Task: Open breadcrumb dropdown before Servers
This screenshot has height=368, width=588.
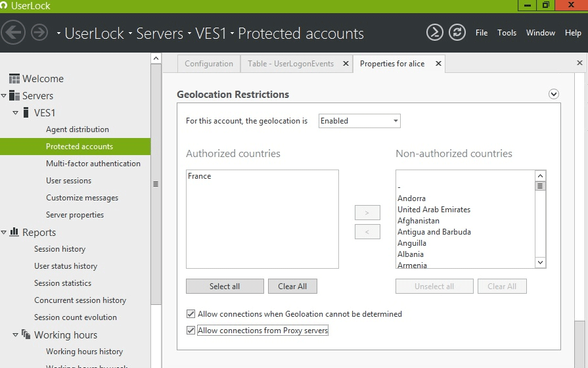Action: [130, 34]
